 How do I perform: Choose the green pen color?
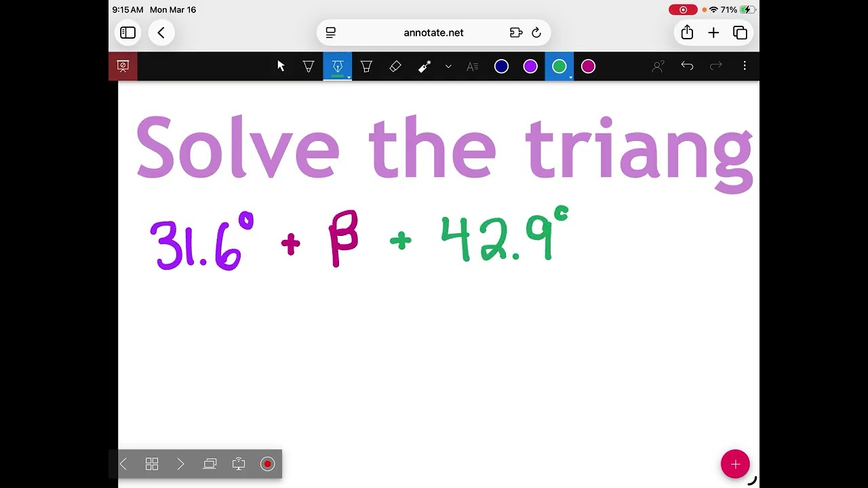coord(559,66)
